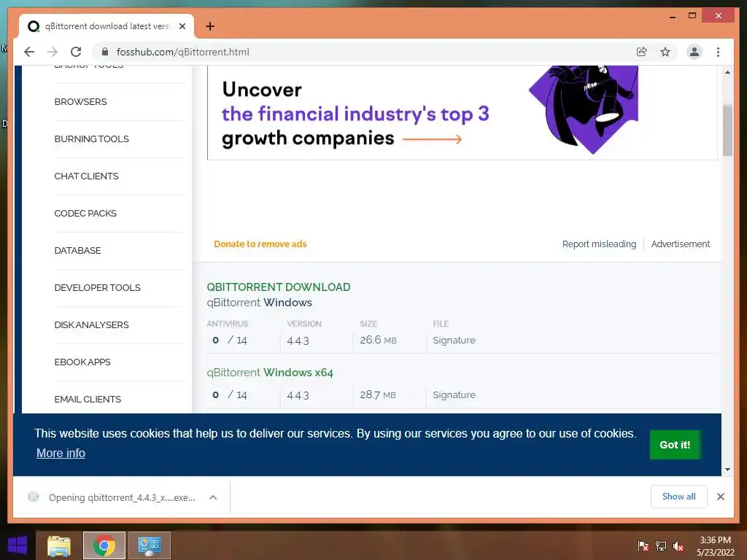Open DATABASE category
747x560 pixels.
(77, 251)
